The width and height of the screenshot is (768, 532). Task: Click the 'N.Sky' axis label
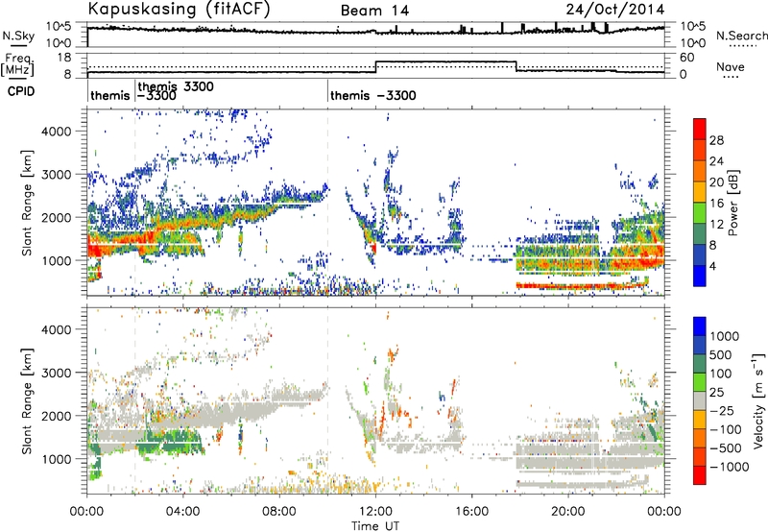[18, 36]
